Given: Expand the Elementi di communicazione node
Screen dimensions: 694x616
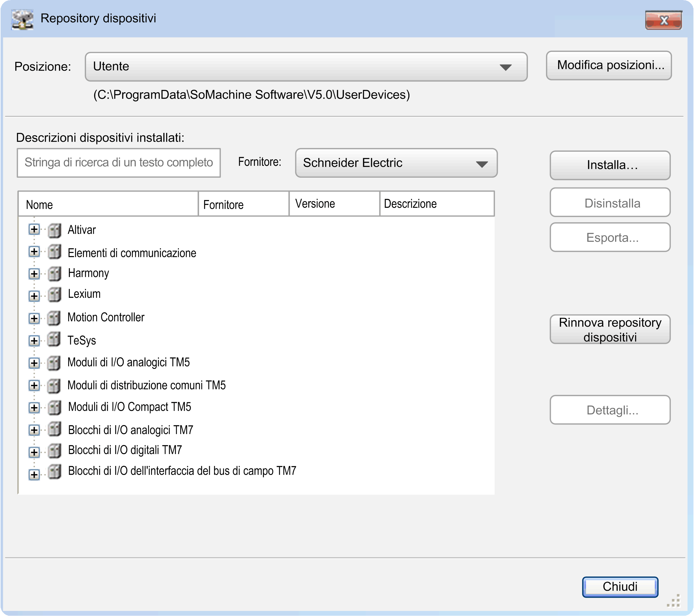Looking at the screenshot, I should (x=34, y=252).
